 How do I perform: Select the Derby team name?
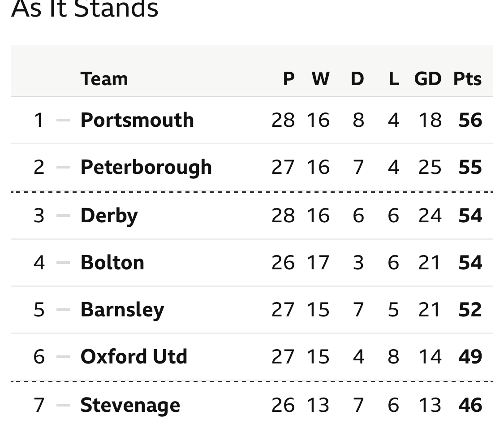[x=109, y=216]
